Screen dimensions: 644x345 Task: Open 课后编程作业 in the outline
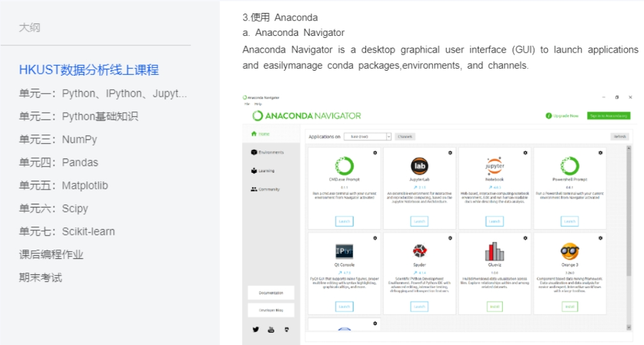(51, 255)
